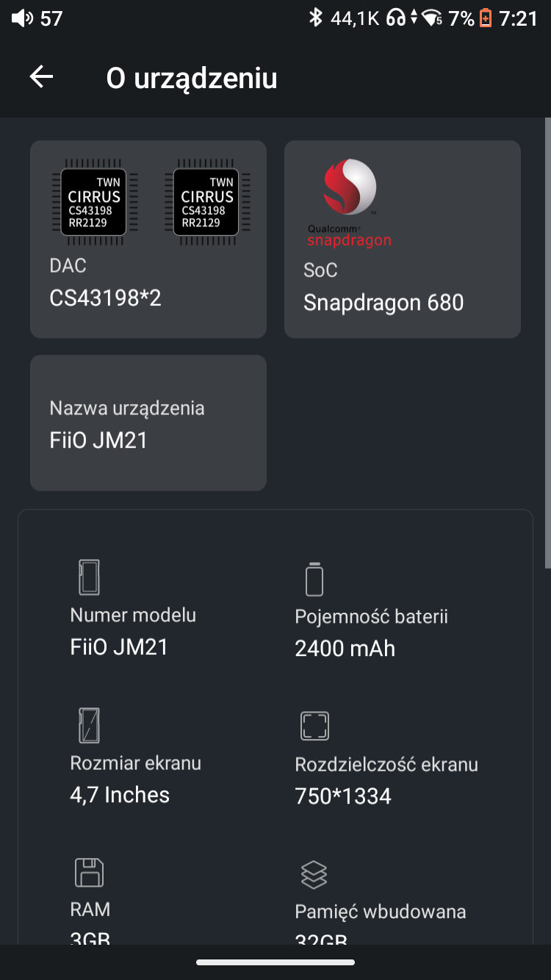Tap the bottom navigation gesture bar
The width and height of the screenshot is (551, 980).
click(275, 962)
